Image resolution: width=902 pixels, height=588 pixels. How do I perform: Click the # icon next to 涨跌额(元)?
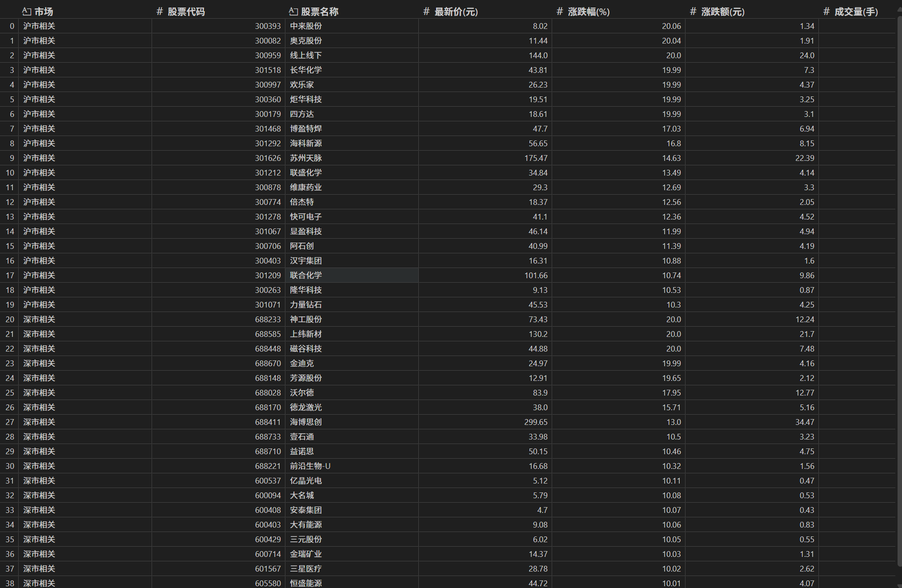click(693, 12)
